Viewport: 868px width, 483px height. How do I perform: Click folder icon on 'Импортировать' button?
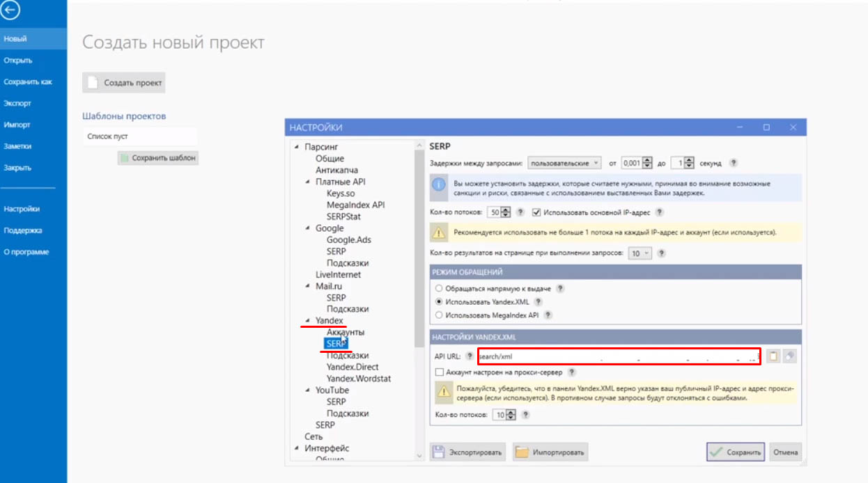(522, 452)
